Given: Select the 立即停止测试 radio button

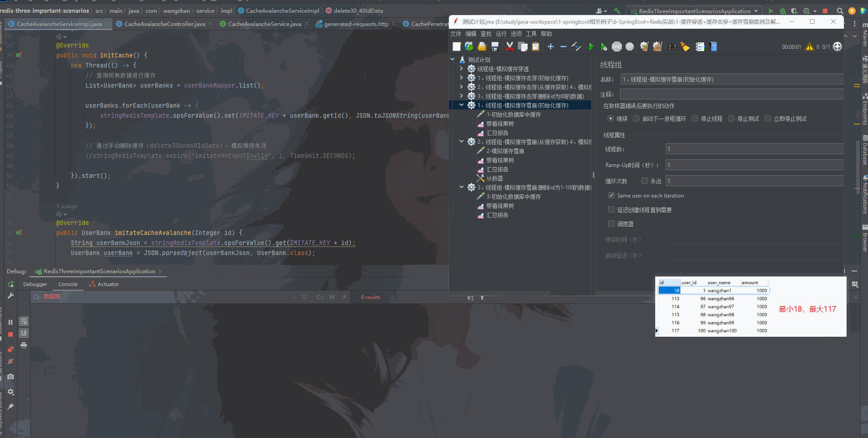Looking at the screenshot, I should [x=768, y=119].
